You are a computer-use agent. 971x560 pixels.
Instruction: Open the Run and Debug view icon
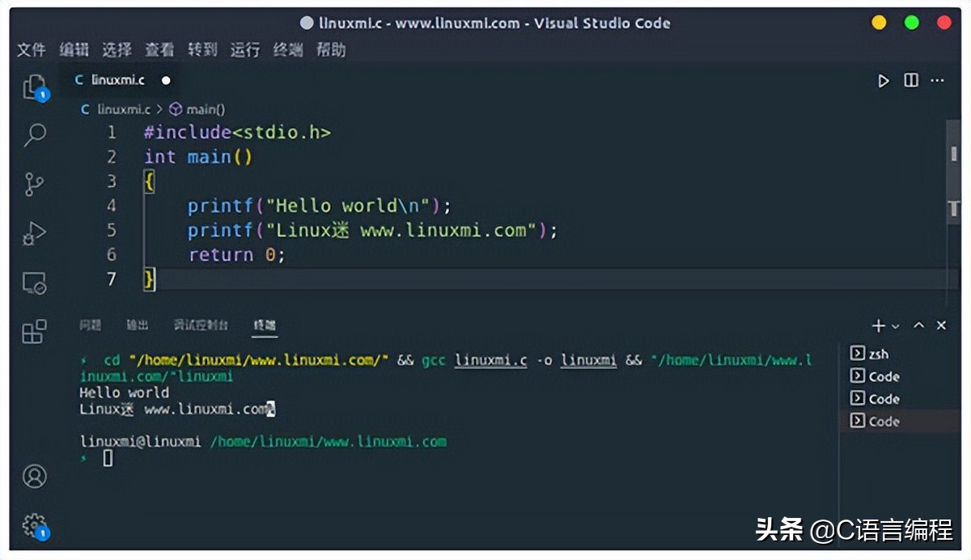click(35, 233)
